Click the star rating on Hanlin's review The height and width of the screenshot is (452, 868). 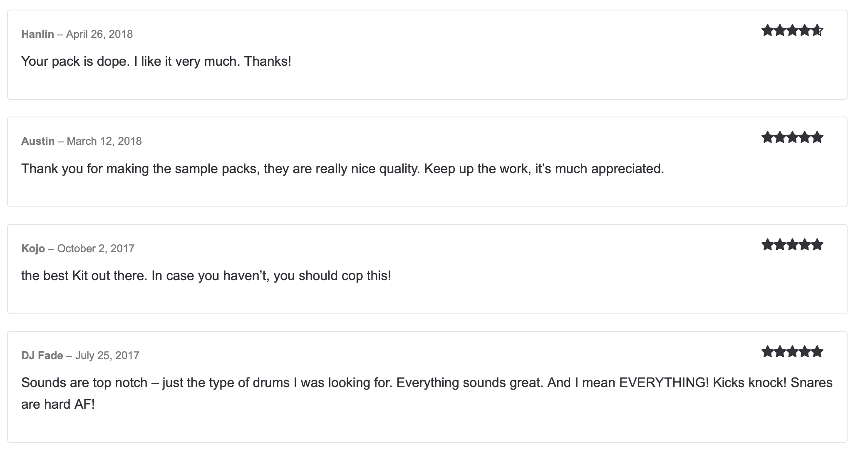pos(792,30)
